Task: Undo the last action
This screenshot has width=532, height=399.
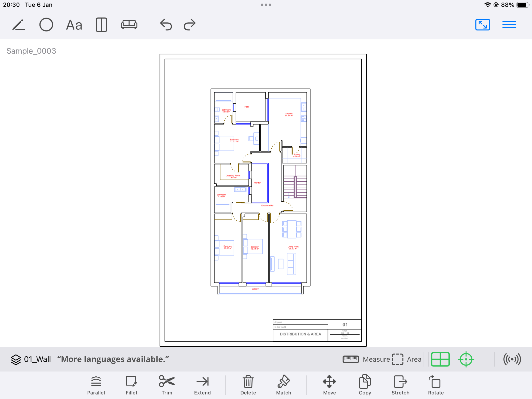Action: (x=166, y=24)
